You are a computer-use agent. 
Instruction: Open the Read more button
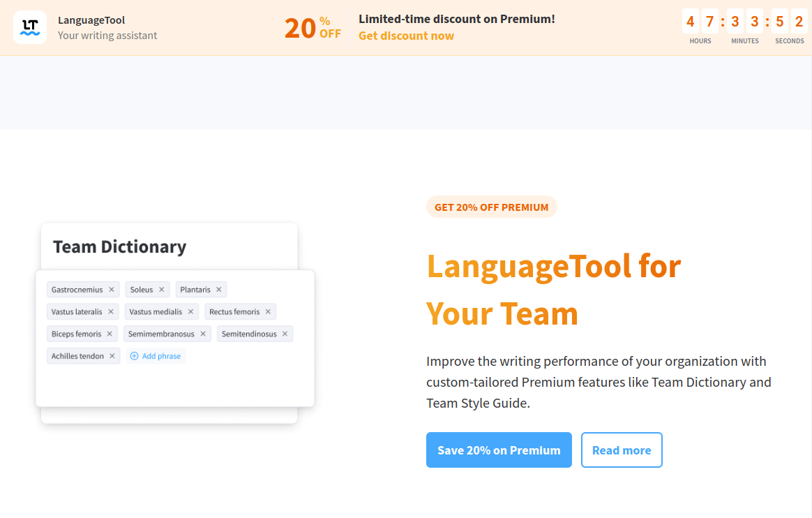(x=622, y=450)
